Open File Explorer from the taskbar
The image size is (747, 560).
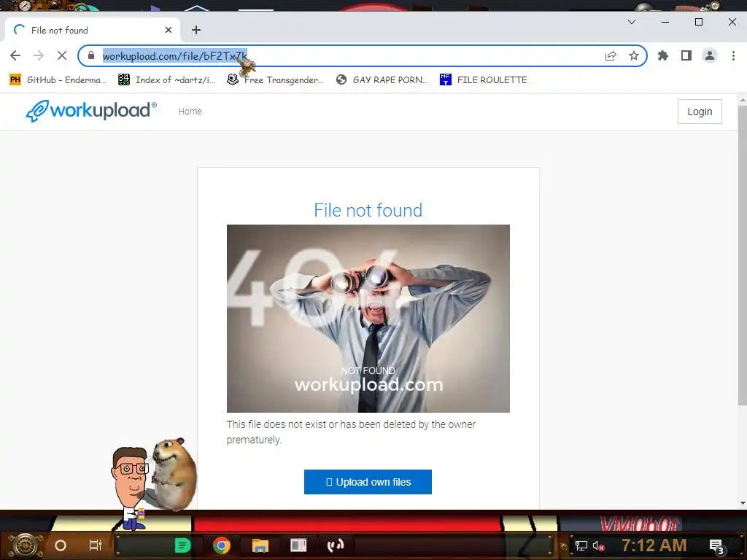point(260,545)
